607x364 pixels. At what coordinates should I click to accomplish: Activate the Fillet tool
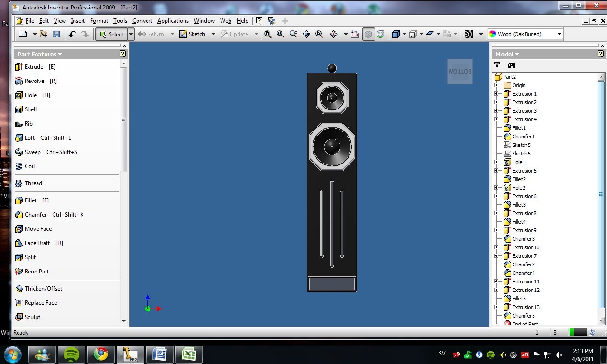pyautogui.click(x=32, y=200)
